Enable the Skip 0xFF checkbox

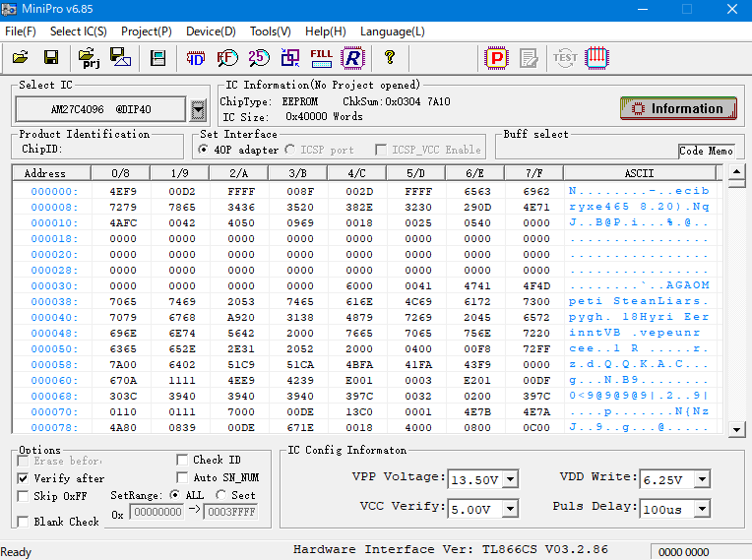(23, 496)
